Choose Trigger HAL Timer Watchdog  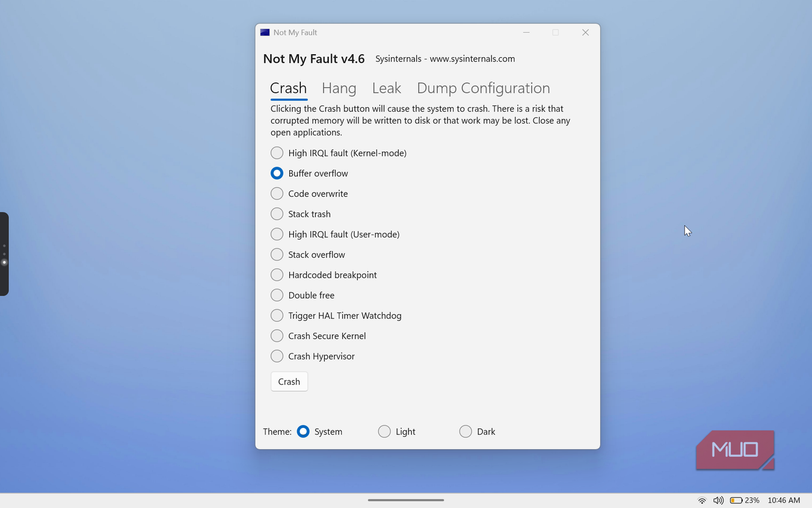point(336,315)
